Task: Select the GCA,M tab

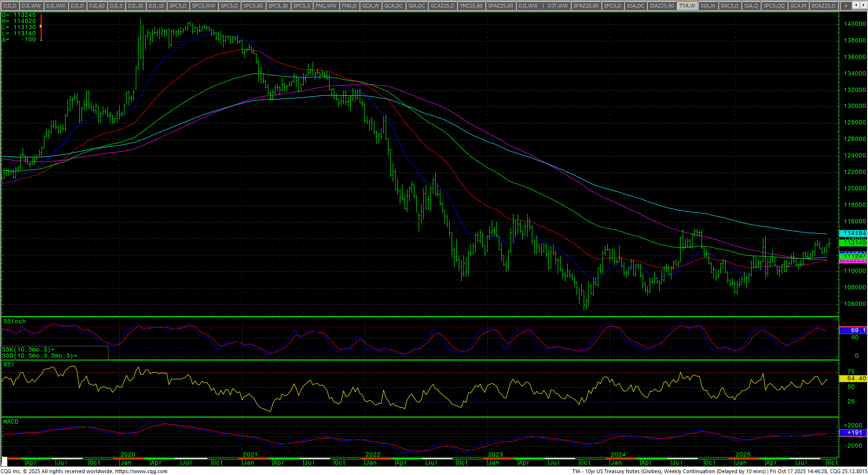Action: pyautogui.click(x=798, y=6)
